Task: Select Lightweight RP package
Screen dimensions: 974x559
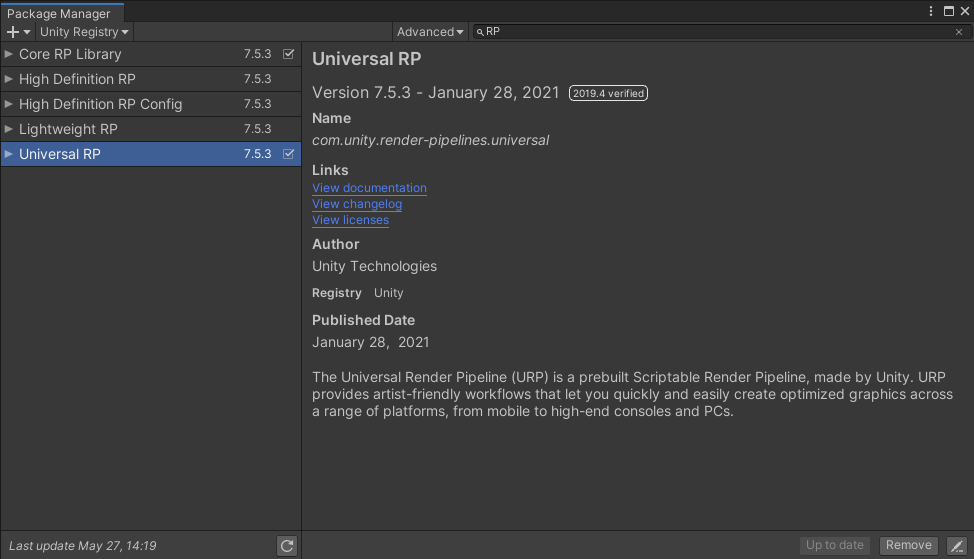Action: click(x=151, y=129)
